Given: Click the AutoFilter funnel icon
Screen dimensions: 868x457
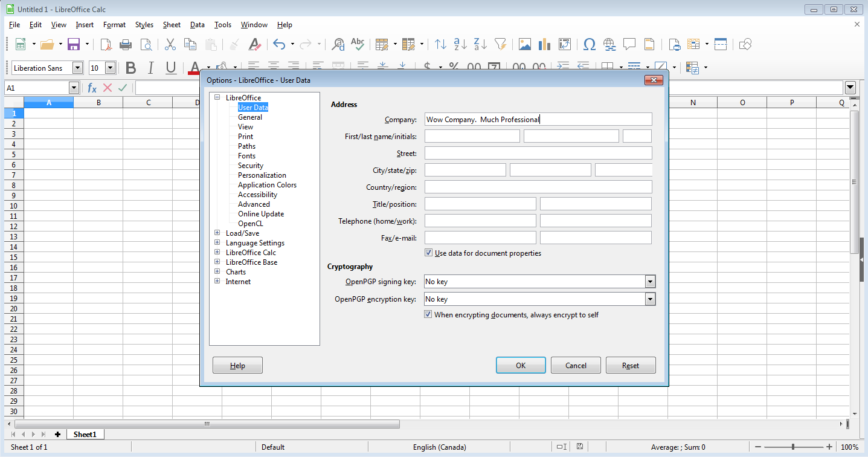Looking at the screenshot, I should coord(501,44).
